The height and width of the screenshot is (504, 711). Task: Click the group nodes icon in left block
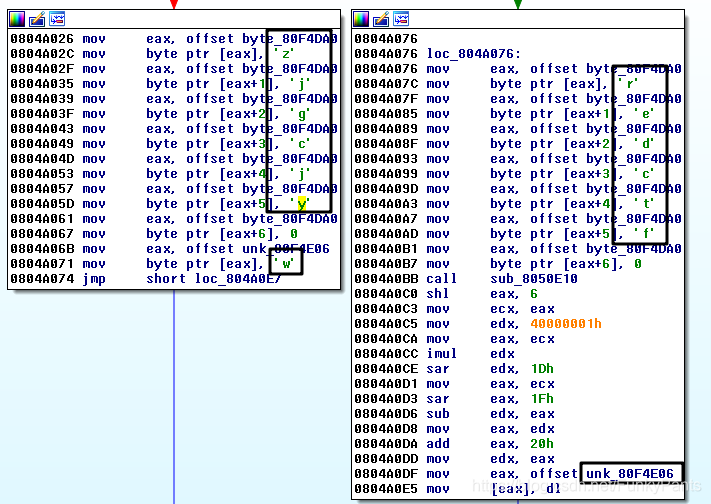pyautogui.click(x=57, y=19)
